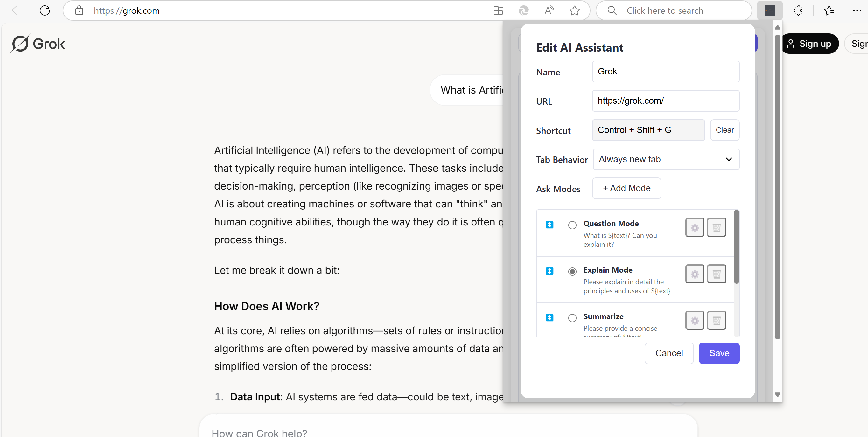Delete Explain Mode with trash icon
Image resolution: width=868 pixels, height=437 pixels.
pyautogui.click(x=716, y=274)
